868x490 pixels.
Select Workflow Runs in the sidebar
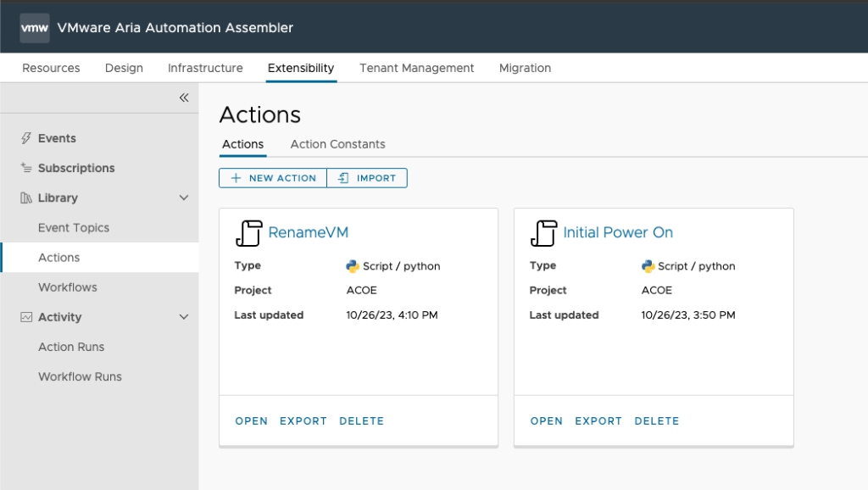pos(80,376)
